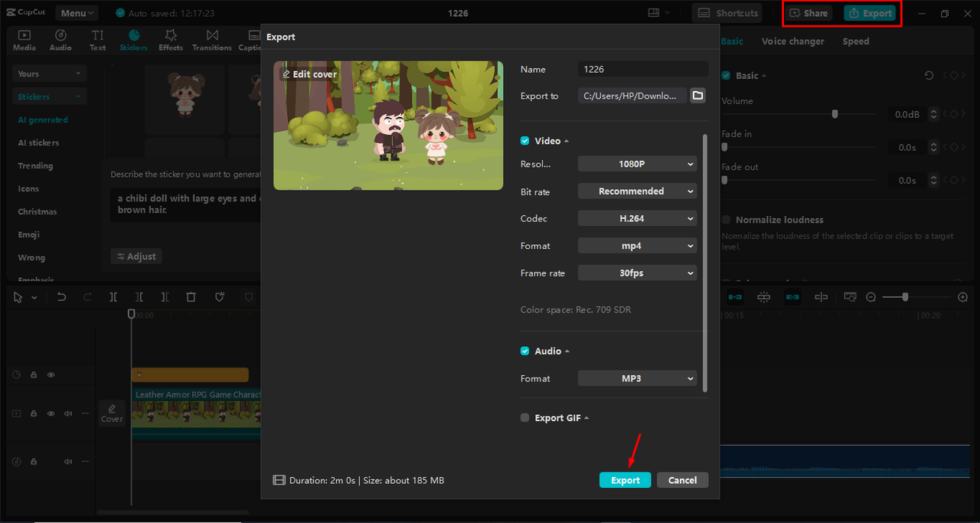980x523 pixels.
Task: Click the Delete left split tool
Action: point(139,297)
